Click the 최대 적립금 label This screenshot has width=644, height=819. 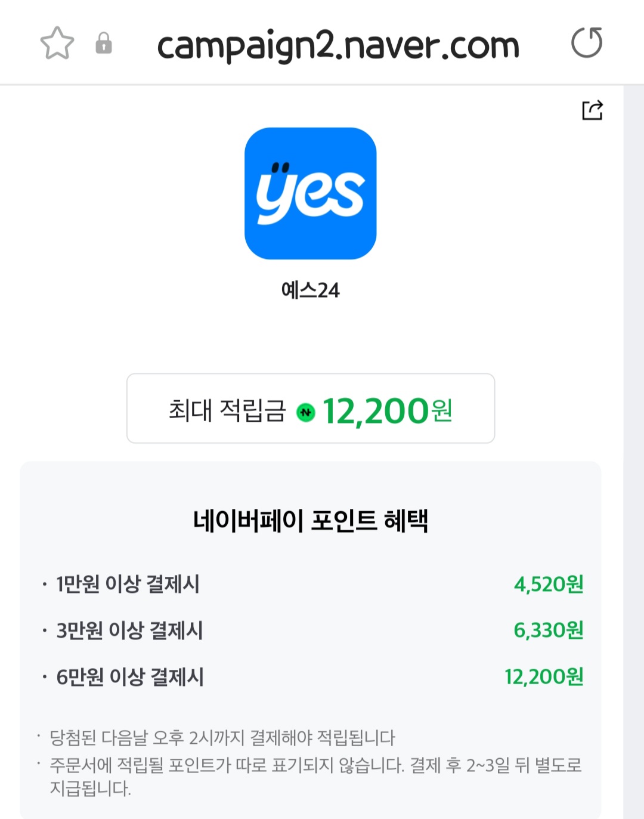227,410
